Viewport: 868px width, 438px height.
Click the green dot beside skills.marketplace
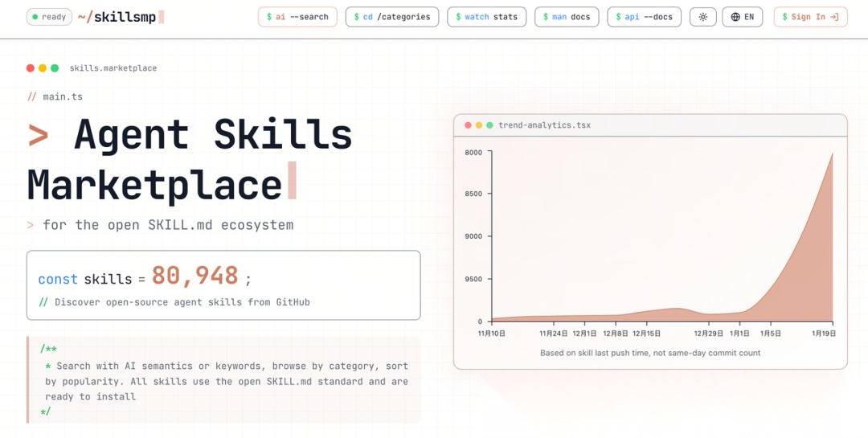point(55,68)
